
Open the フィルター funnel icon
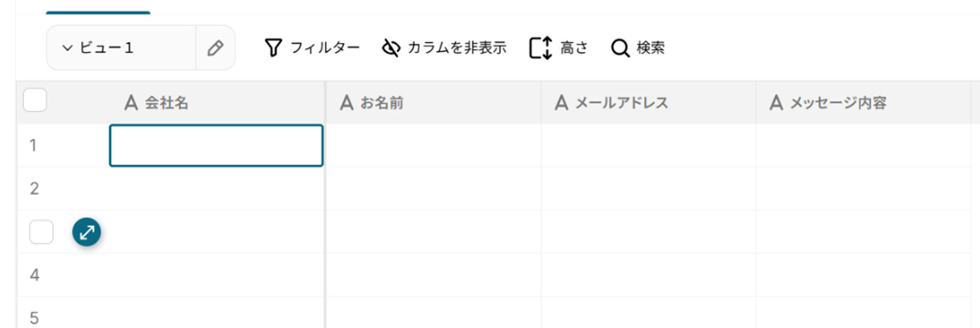(273, 48)
